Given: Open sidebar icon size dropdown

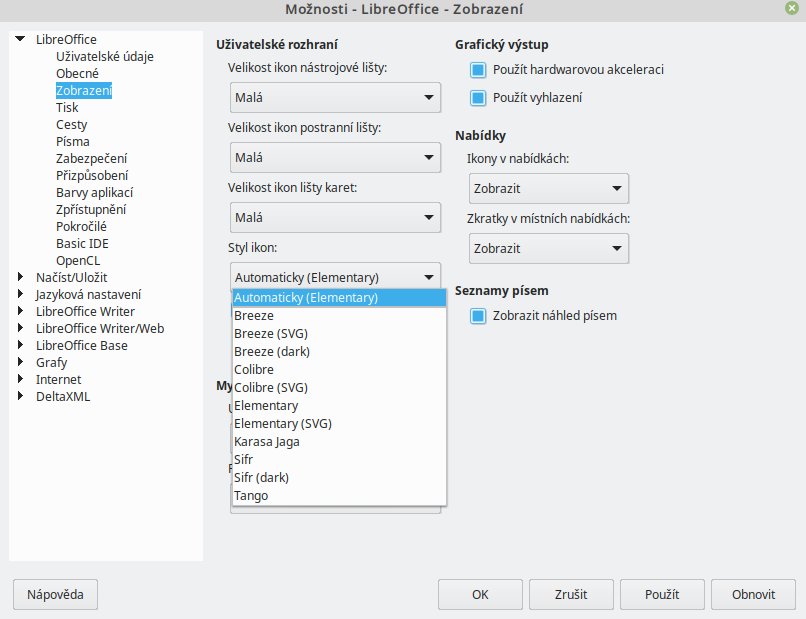Looking at the screenshot, I should (335, 157).
